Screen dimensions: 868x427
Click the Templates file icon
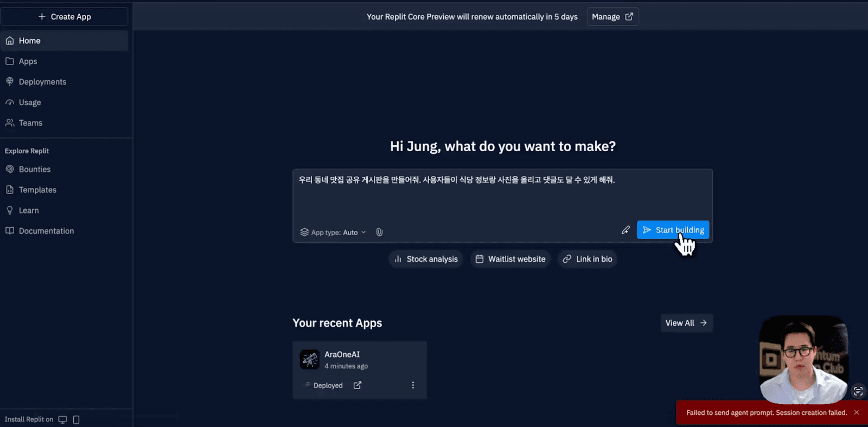pos(10,190)
